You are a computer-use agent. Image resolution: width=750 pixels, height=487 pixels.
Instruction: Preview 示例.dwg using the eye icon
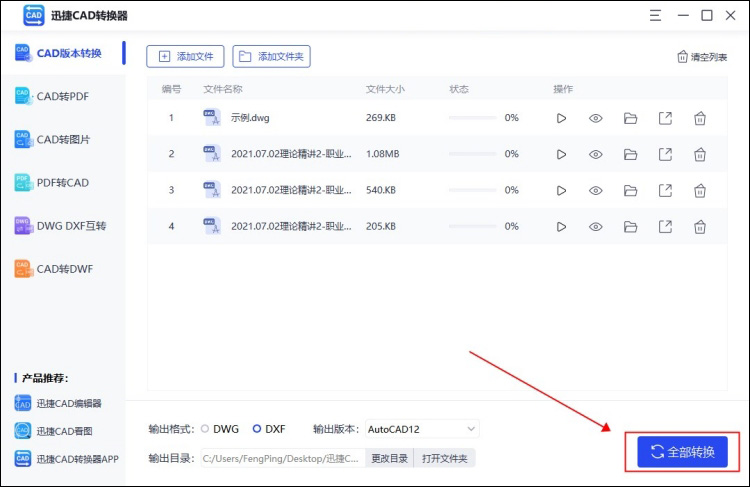click(596, 118)
